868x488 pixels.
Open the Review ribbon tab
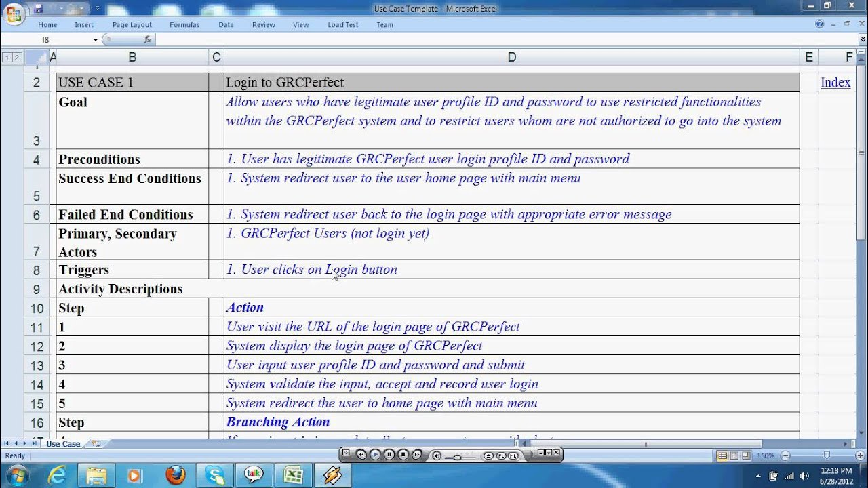pos(264,25)
